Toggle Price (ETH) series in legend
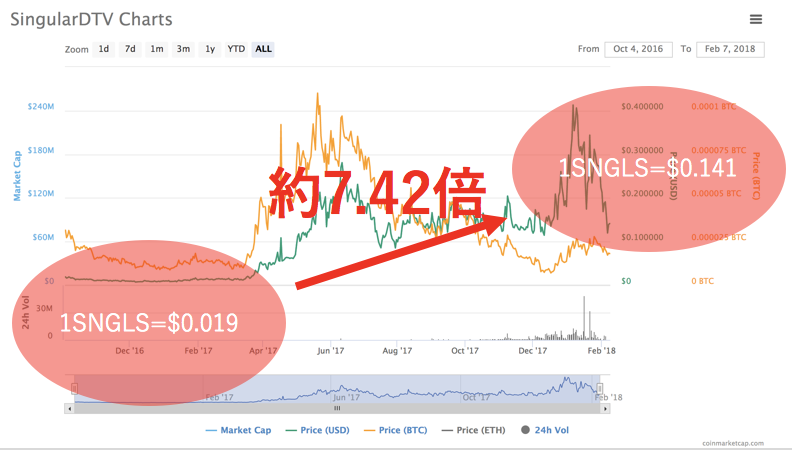The width and height of the screenshot is (792, 450). click(474, 430)
